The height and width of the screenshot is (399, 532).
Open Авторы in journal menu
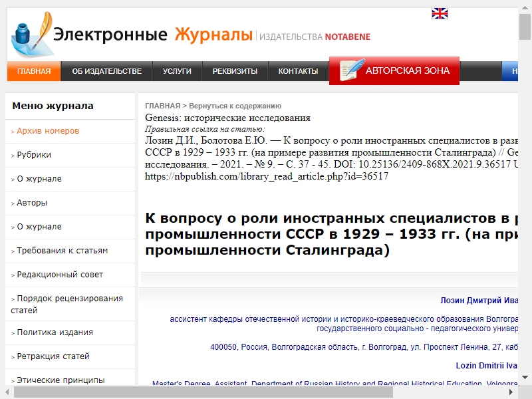pyautogui.click(x=32, y=203)
